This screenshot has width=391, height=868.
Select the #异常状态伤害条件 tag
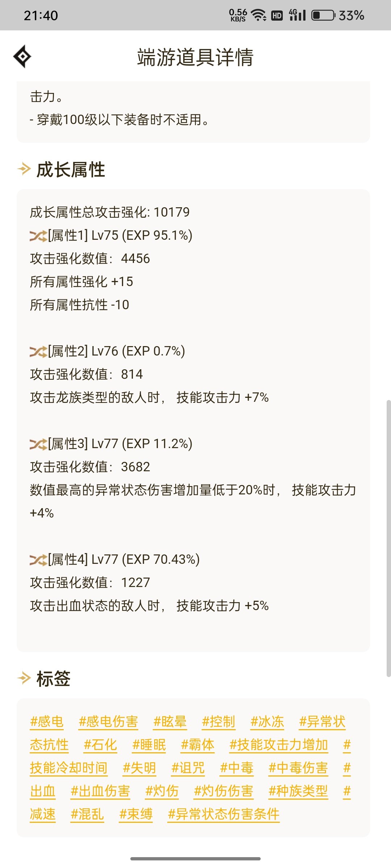223,814
